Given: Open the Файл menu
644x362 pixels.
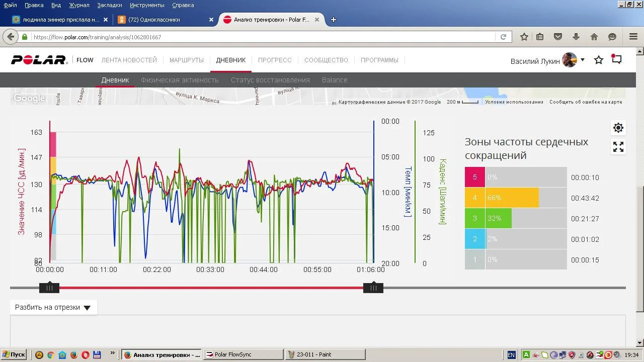Looking at the screenshot, I should point(10,5).
